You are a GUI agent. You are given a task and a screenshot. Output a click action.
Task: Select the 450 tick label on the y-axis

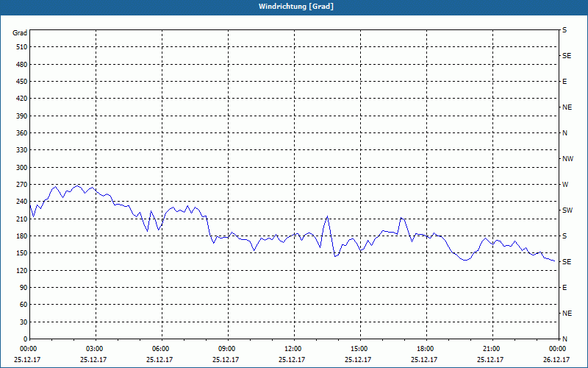coord(22,82)
